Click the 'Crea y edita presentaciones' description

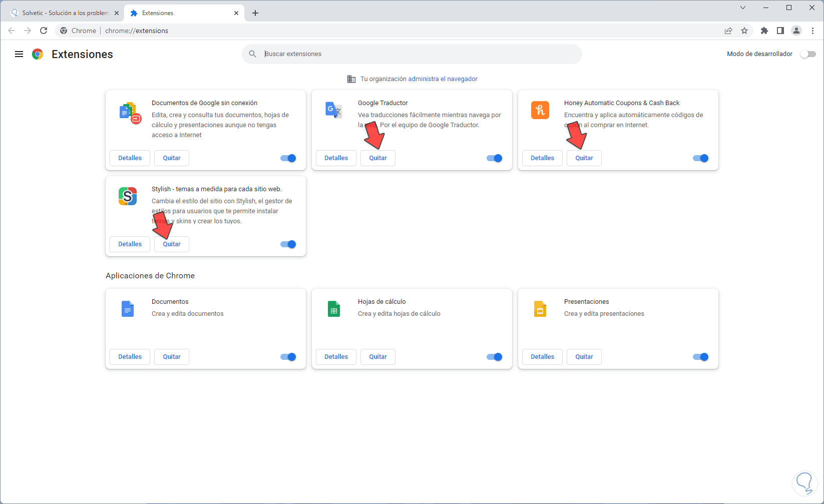click(x=604, y=314)
